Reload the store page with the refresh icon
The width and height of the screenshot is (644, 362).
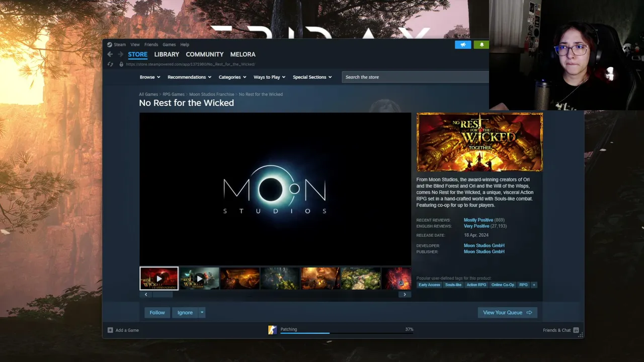[110, 64]
